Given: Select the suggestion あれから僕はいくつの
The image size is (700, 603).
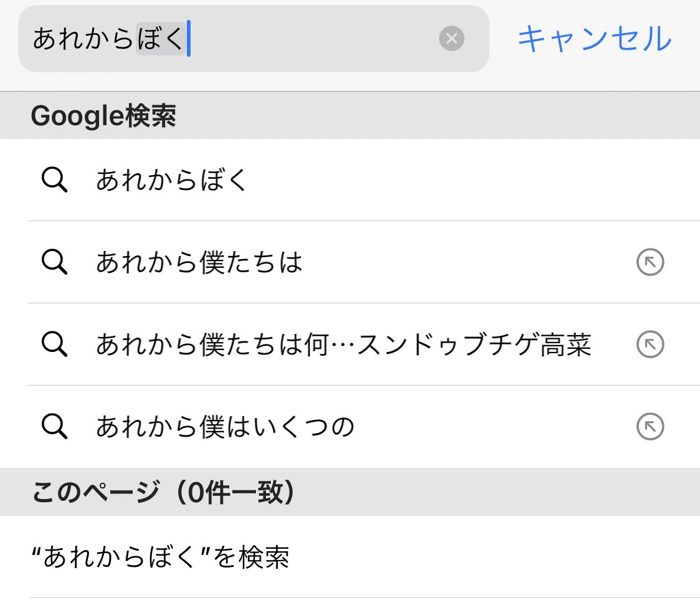Looking at the screenshot, I should pos(224,427).
